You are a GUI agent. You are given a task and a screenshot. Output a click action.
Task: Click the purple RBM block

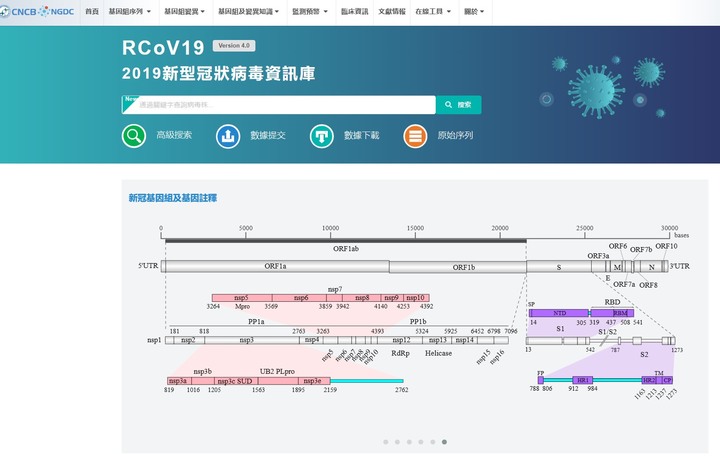coord(620,313)
